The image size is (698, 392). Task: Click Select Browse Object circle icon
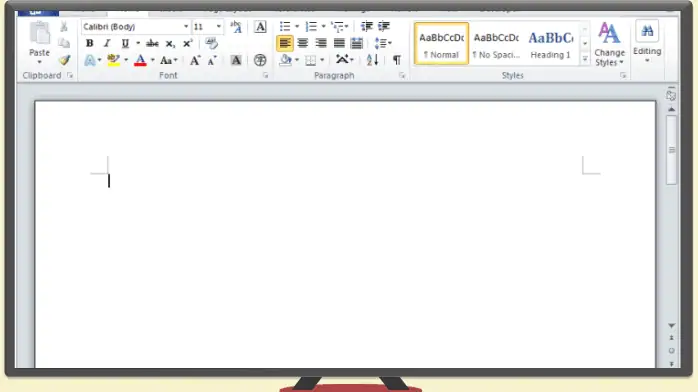pyautogui.click(x=671, y=351)
